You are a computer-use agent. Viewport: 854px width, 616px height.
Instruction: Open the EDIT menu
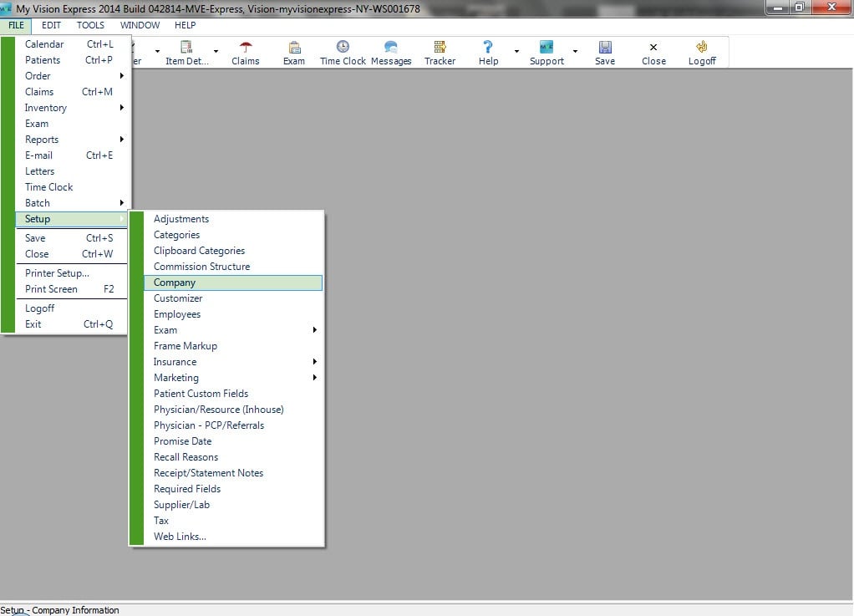click(51, 25)
